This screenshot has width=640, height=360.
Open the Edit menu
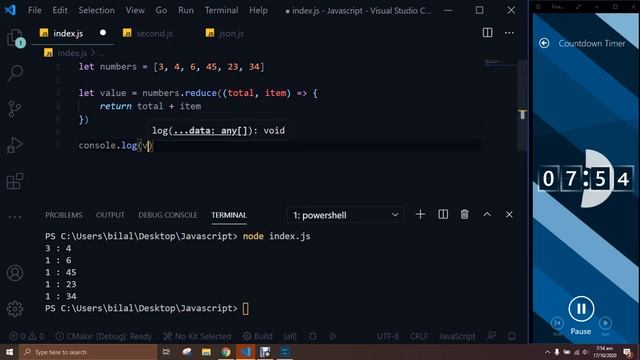click(x=60, y=10)
